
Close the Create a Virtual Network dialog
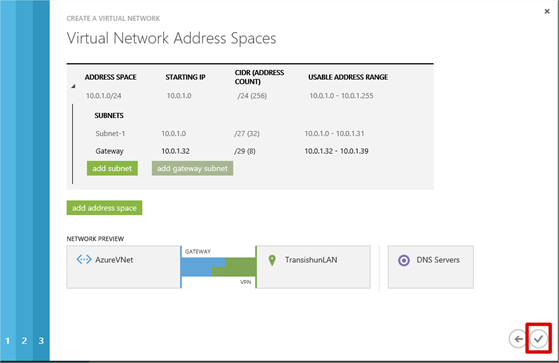pyautogui.click(x=547, y=11)
